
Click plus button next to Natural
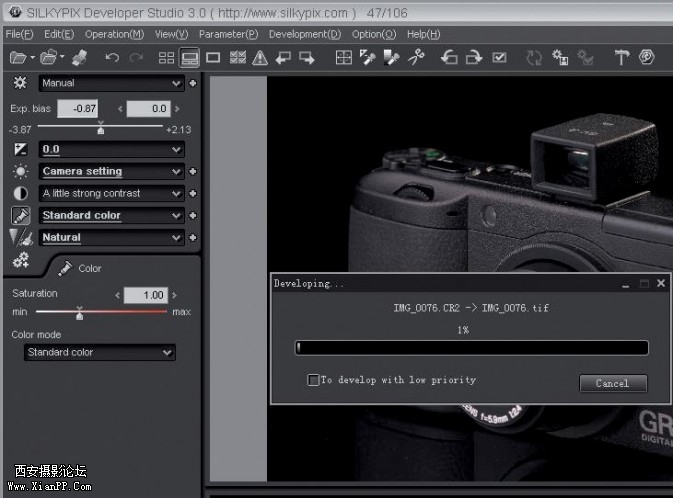193,237
